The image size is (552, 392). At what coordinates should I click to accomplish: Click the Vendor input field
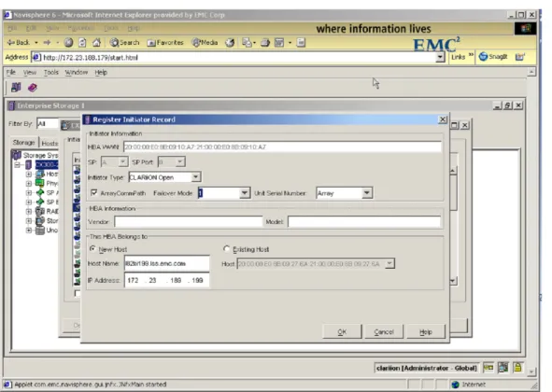click(189, 222)
